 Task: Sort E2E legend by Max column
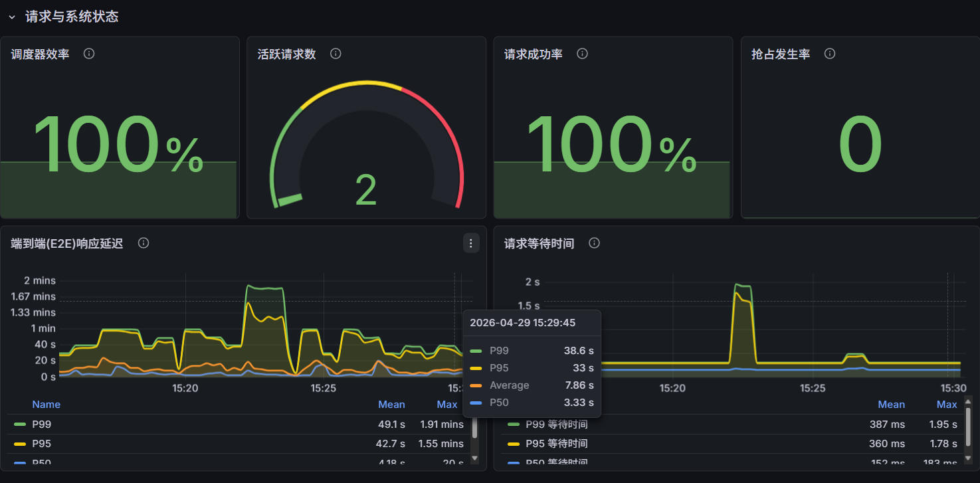point(447,405)
